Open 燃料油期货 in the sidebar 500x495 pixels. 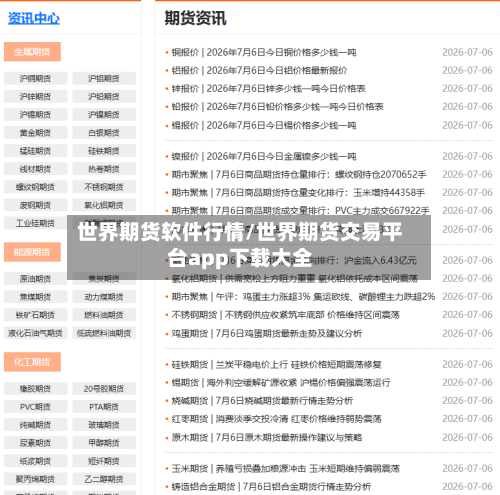[104, 314]
